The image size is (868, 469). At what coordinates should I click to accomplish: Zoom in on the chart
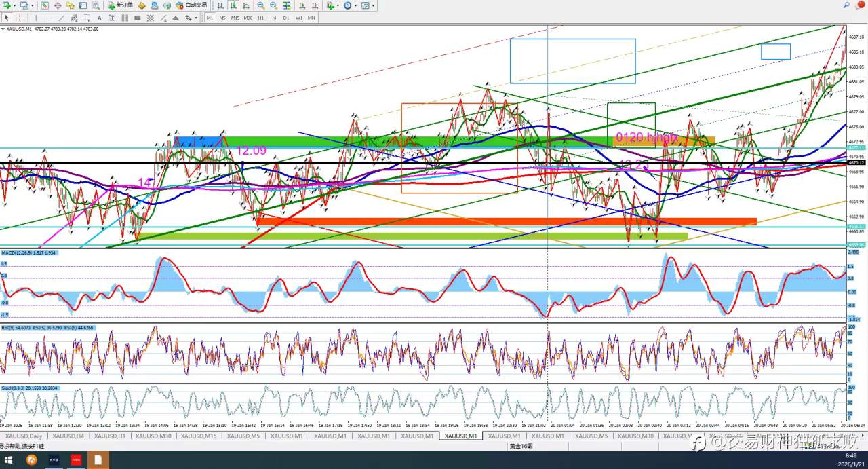[x=261, y=5]
